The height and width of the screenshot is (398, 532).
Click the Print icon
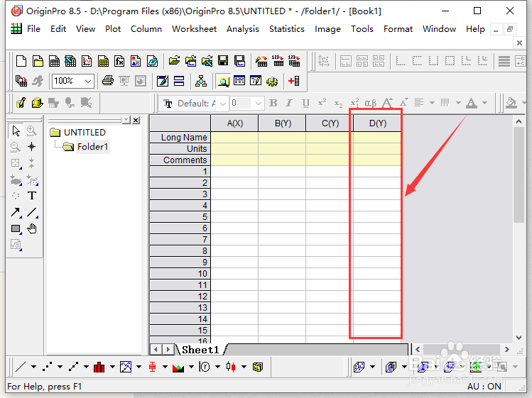108,81
